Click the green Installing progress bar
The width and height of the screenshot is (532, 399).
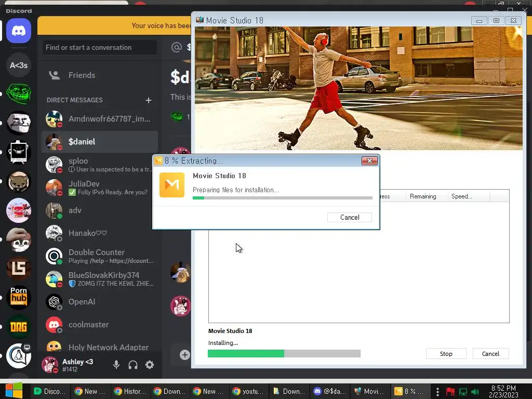284,353
